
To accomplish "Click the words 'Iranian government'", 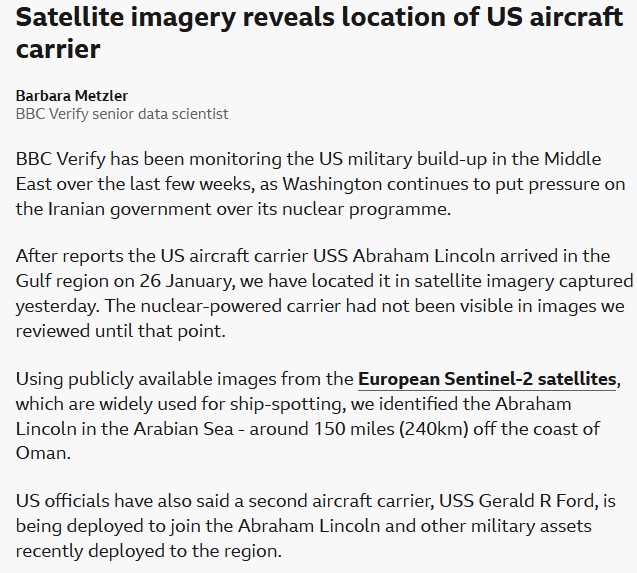I will pos(126,209).
